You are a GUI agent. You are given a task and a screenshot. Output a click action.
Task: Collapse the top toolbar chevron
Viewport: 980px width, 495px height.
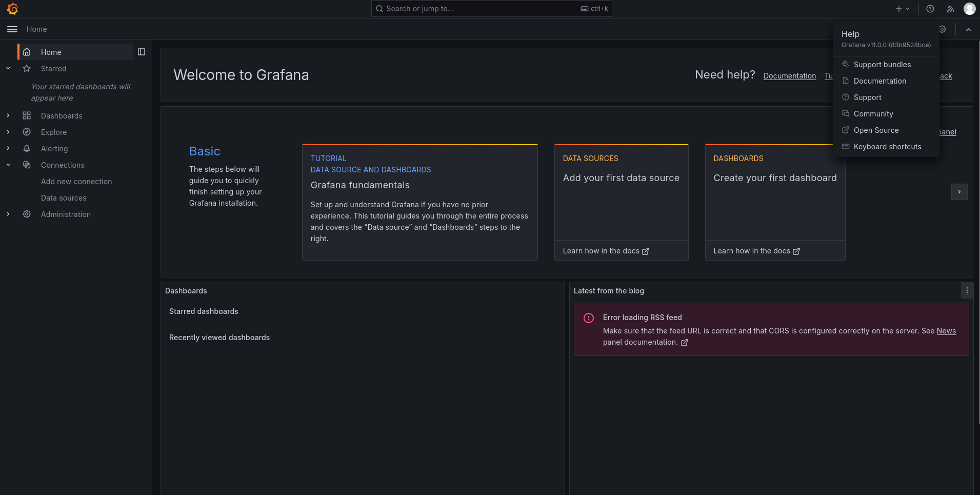[x=969, y=30]
